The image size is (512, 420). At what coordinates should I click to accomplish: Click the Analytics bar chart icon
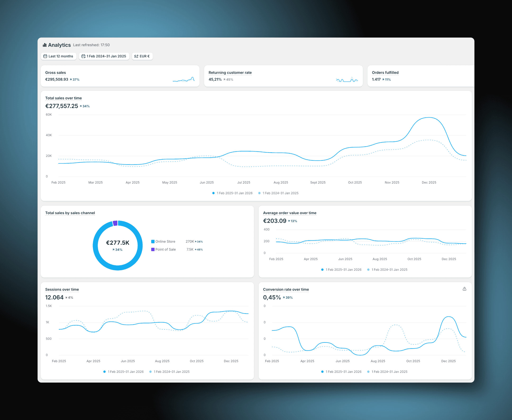click(x=45, y=45)
